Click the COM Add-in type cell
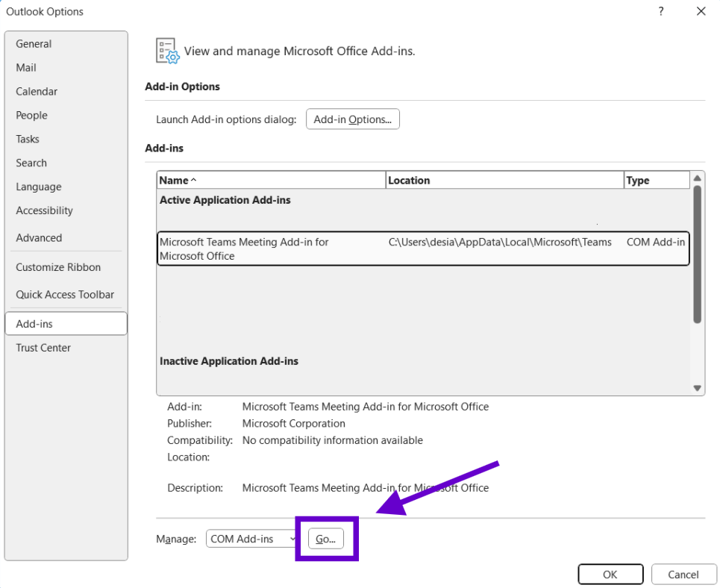This screenshot has height=588, width=720. 656,242
